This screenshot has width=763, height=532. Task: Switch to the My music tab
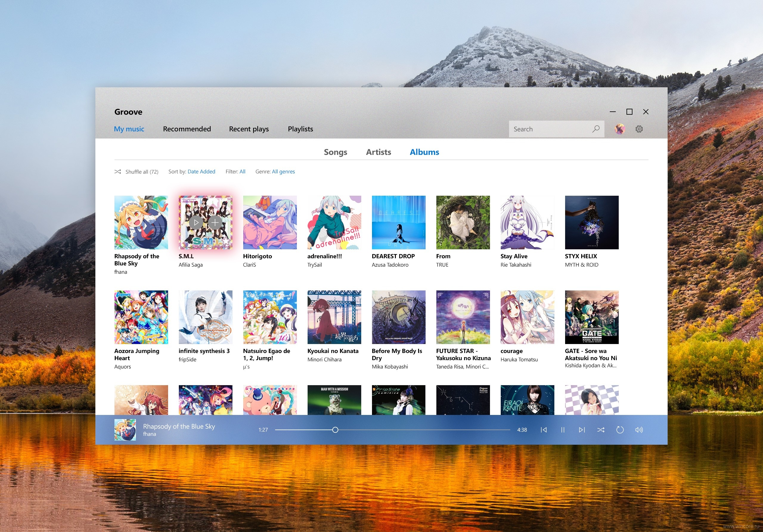[x=129, y=129]
